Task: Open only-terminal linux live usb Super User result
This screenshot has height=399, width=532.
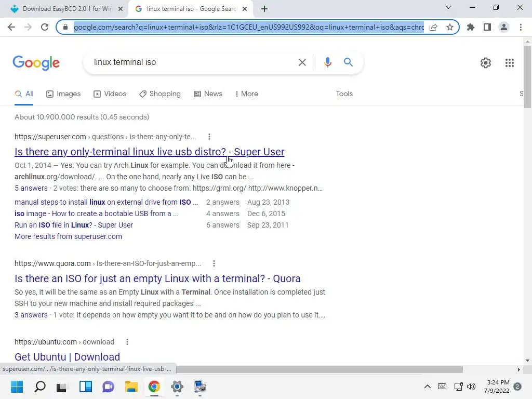Action: click(149, 152)
